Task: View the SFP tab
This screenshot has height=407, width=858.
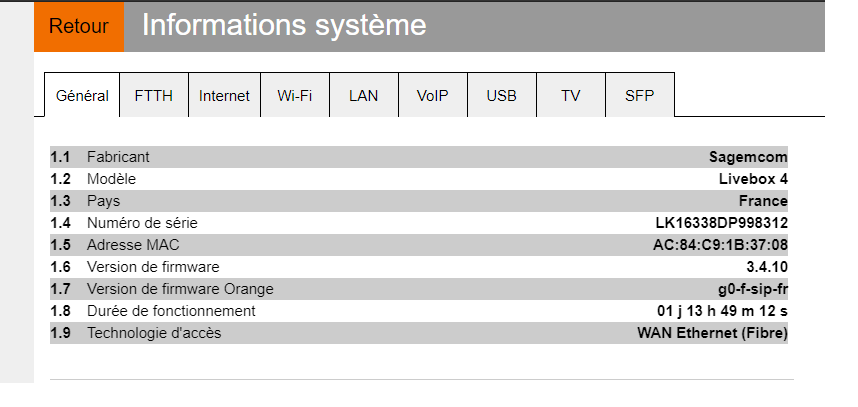Action: [x=639, y=96]
